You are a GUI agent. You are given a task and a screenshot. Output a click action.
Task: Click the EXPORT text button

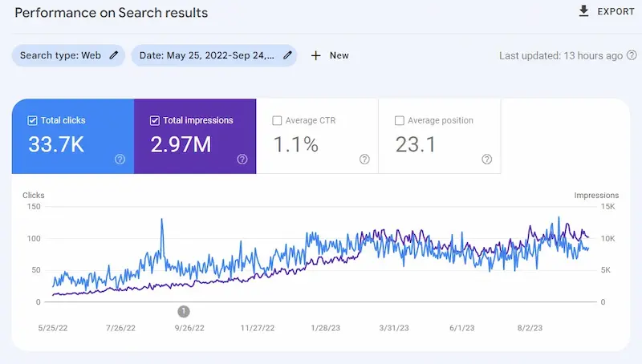[x=616, y=12]
